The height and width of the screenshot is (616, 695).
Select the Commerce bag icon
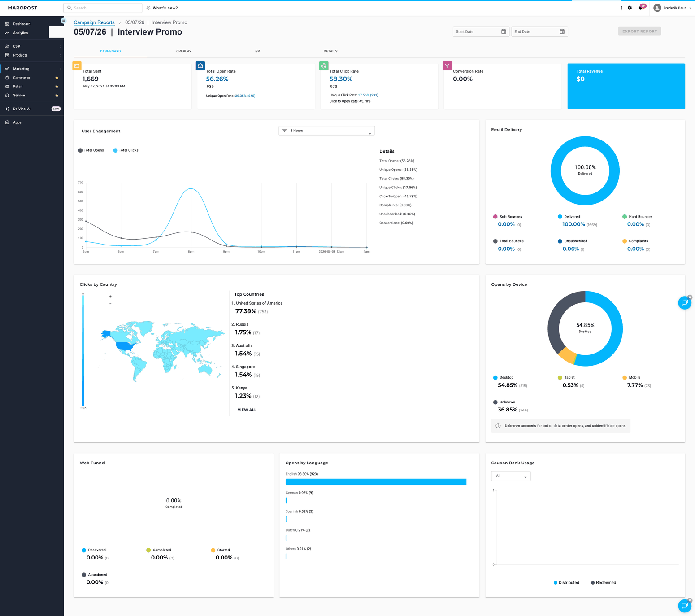7,78
